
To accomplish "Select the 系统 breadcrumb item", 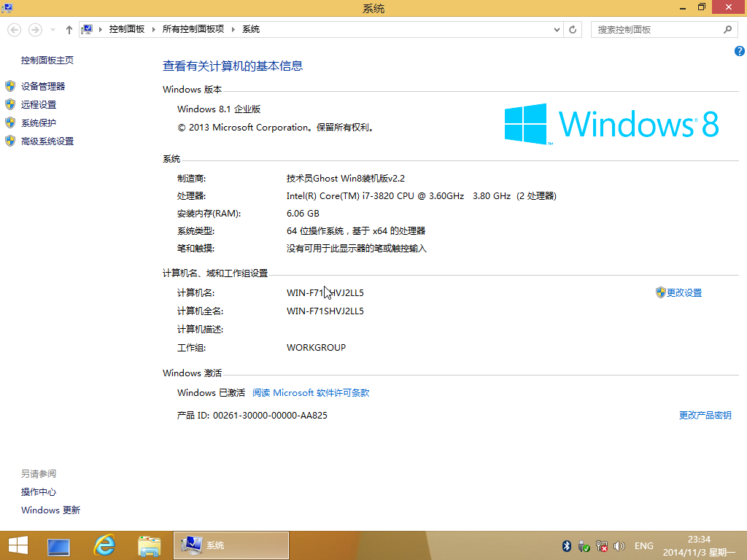I will [251, 29].
